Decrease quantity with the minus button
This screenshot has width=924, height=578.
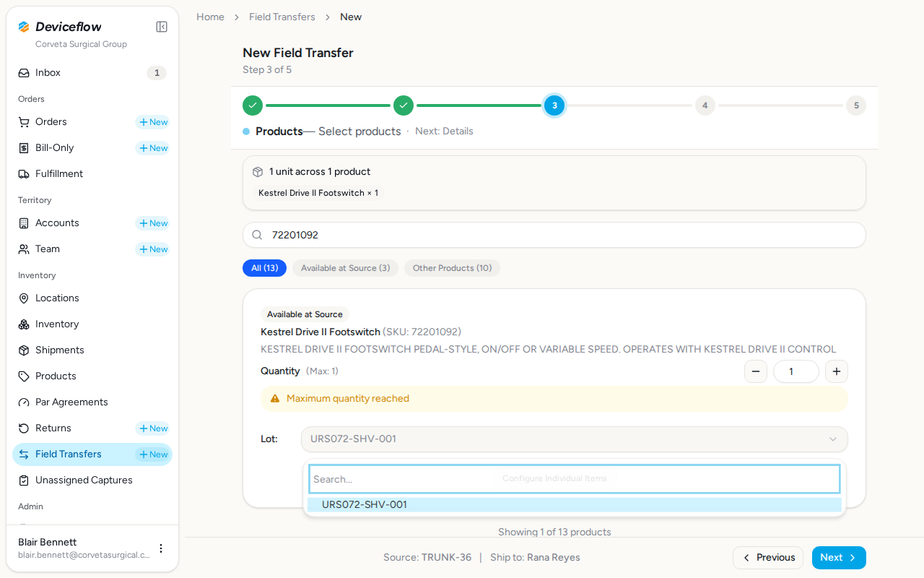[x=756, y=371]
